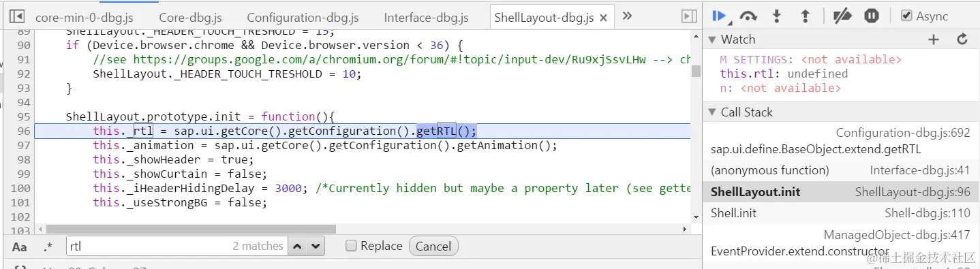Collapse the Call Stack section
980x269 pixels.
tap(712, 112)
